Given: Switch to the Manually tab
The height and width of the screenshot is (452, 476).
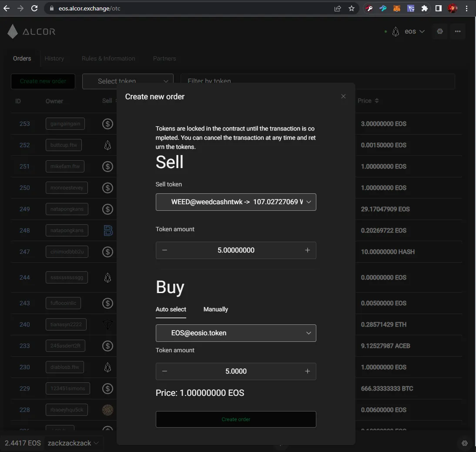Looking at the screenshot, I should (215, 309).
